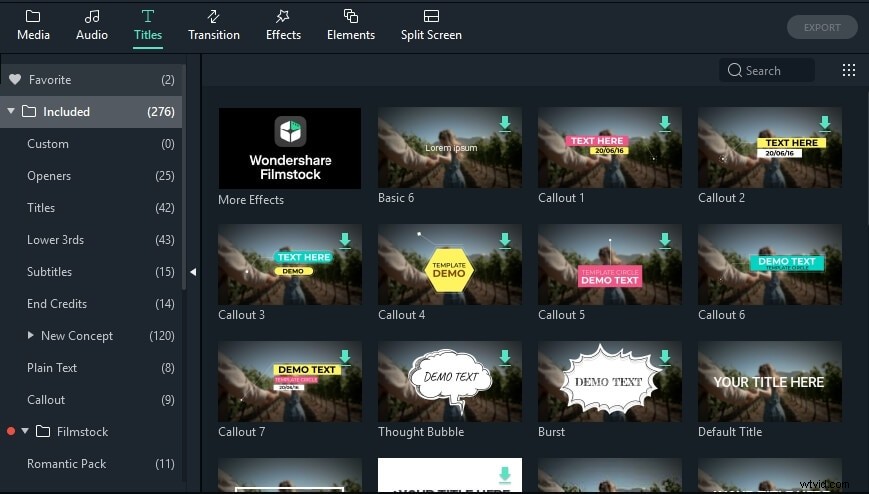This screenshot has height=494, width=869.
Task: Select the Thought Bubble thumbnail
Action: point(449,381)
